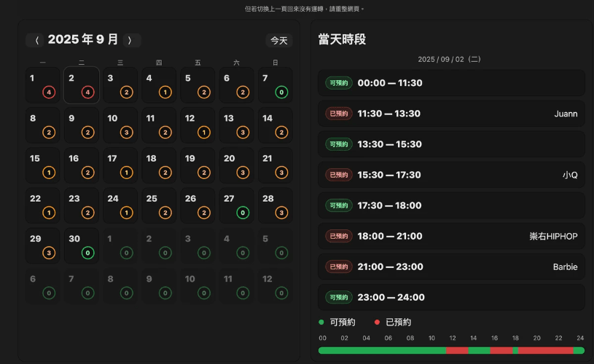Select the available 13:30 — 15:30 slot
Viewport: 594px width, 364px height.
pyautogui.click(x=451, y=144)
